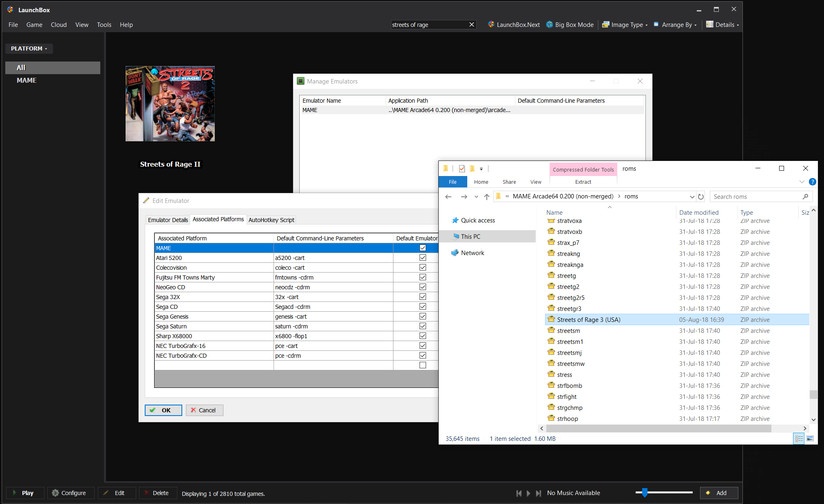Open the Cloud menu
The image size is (824, 504).
(59, 25)
